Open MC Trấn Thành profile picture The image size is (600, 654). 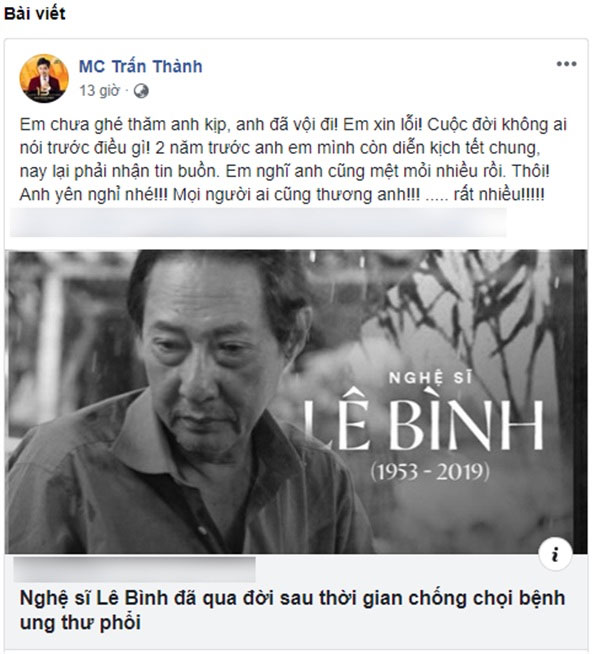click(44, 78)
